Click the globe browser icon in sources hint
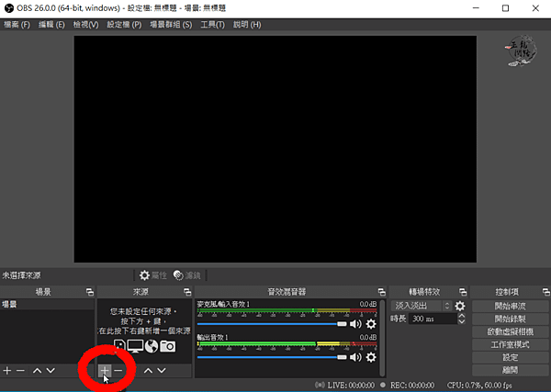551x392 pixels. click(x=152, y=346)
